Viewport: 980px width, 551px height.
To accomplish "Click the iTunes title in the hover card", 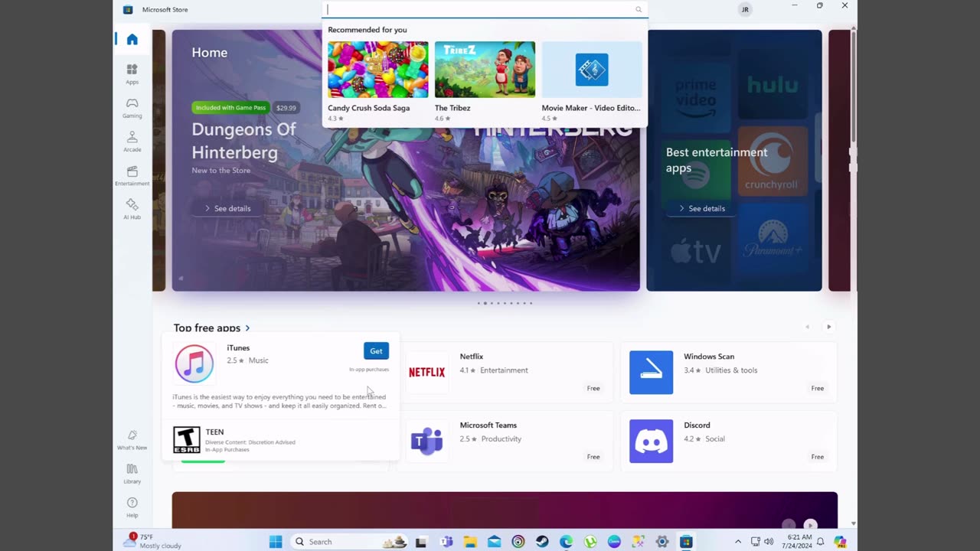I will (238, 347).
